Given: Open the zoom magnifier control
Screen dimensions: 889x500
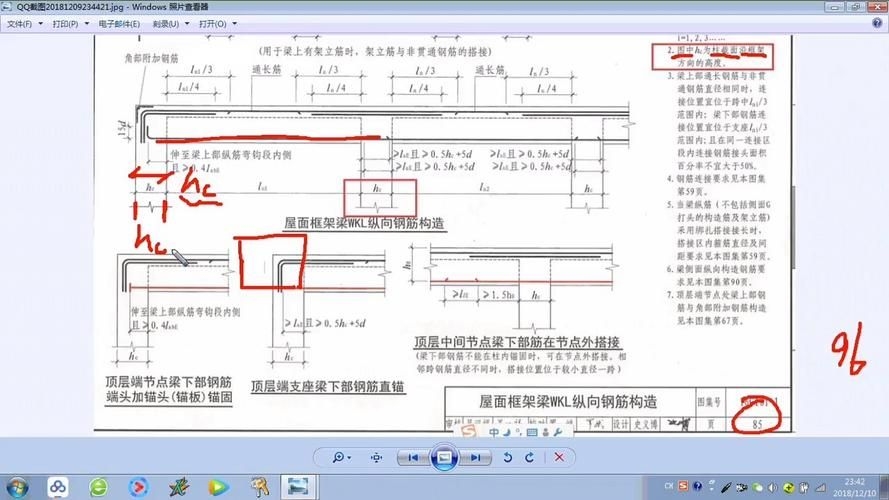Looking at the screenshot, I should click(338, 457).
